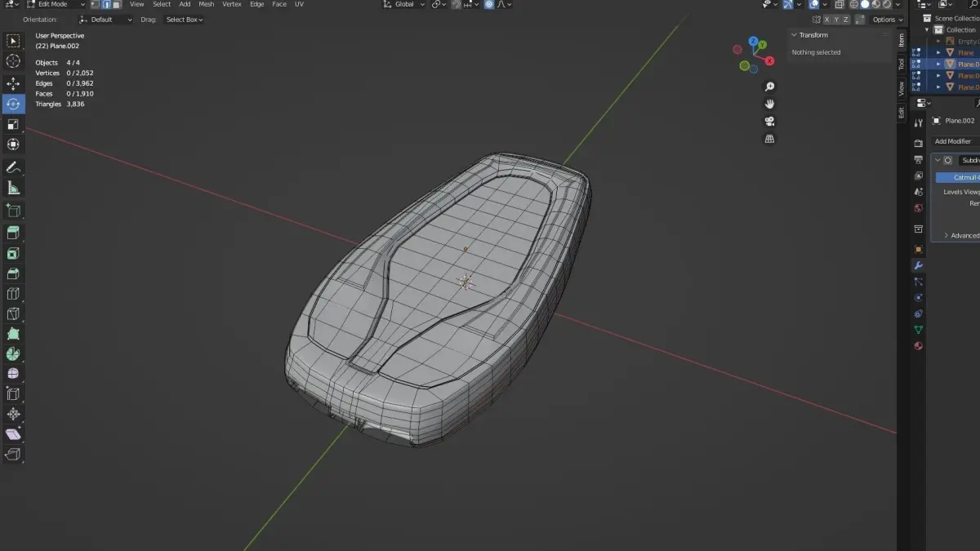The image size is (980, 551).
Task: Open the Output properties tab icon
Action: (x=919, y=159)
